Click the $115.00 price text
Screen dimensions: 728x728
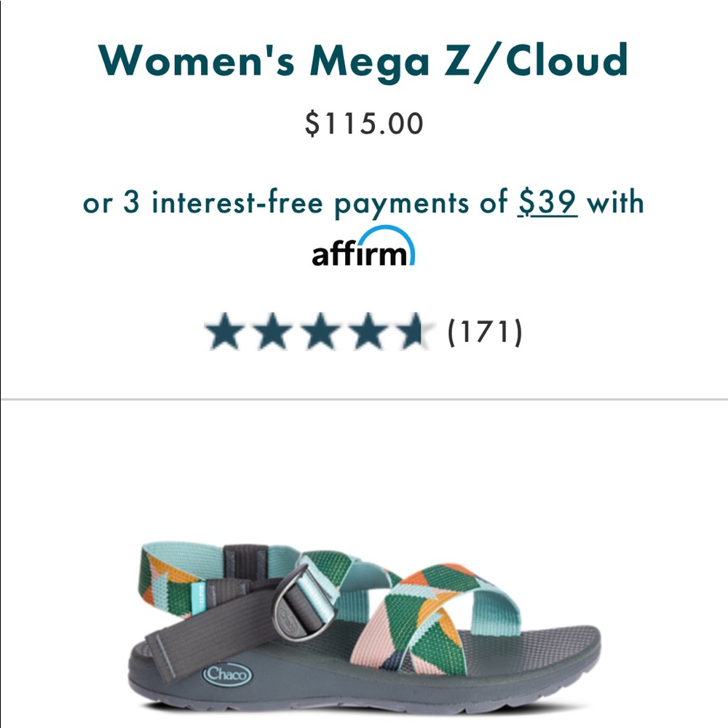[364, 122]
